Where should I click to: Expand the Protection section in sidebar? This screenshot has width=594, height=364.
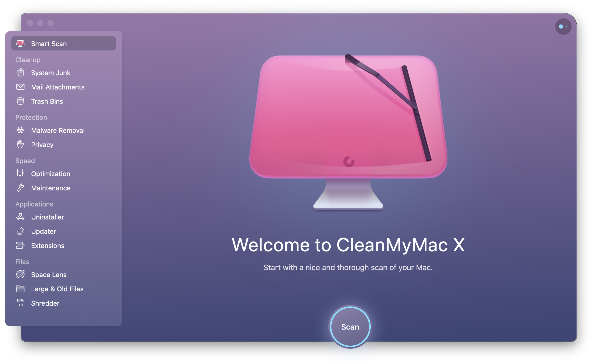(x=30, y=117)
